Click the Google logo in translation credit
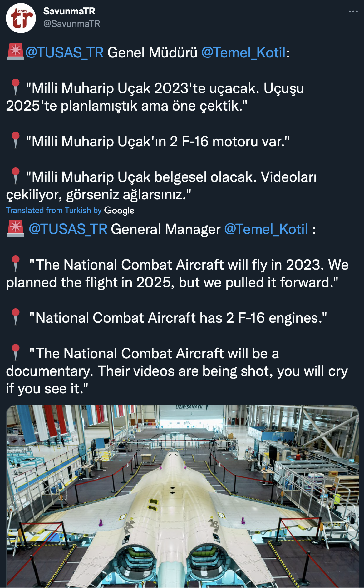364x588 pixels. [x=119, y=211]
